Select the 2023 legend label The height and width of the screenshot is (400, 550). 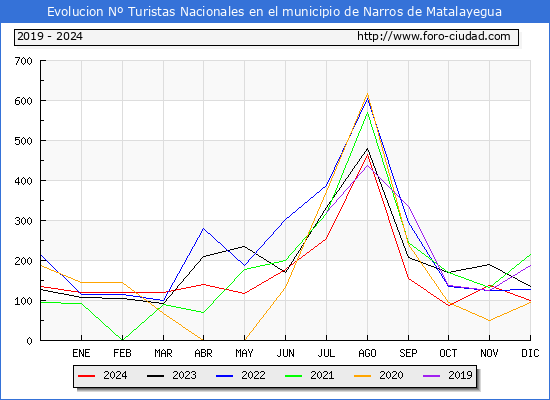tap(184, 375)
